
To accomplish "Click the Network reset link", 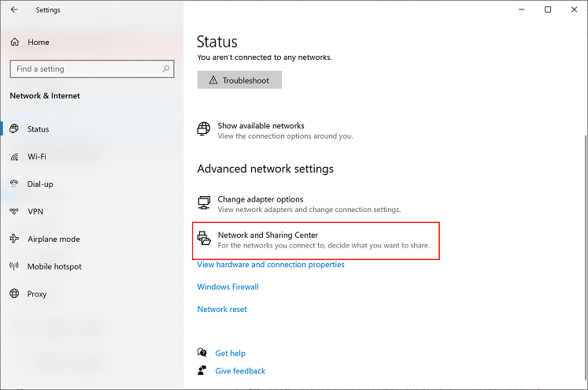I will click(222, 310).
